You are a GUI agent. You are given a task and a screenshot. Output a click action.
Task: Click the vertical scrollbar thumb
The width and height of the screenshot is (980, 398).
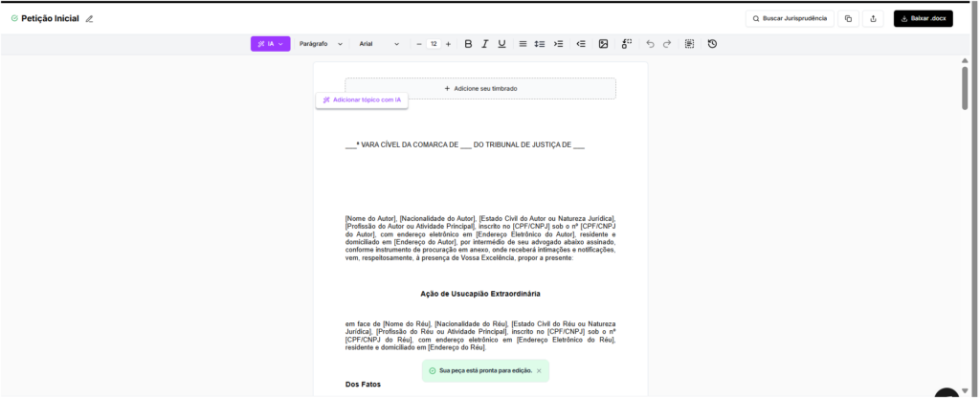tap(965, 88)
